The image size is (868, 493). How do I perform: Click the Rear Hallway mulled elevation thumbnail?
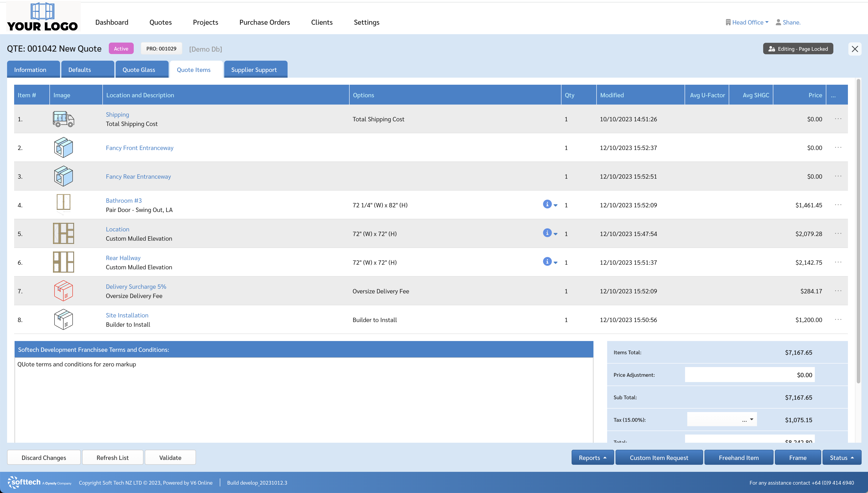click(63, 262)
